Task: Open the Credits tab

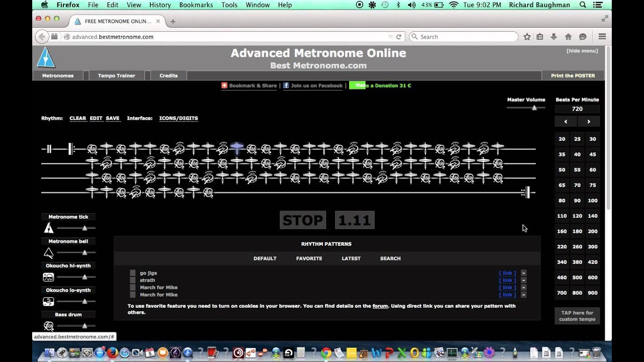Action: [x=169, y=75]
